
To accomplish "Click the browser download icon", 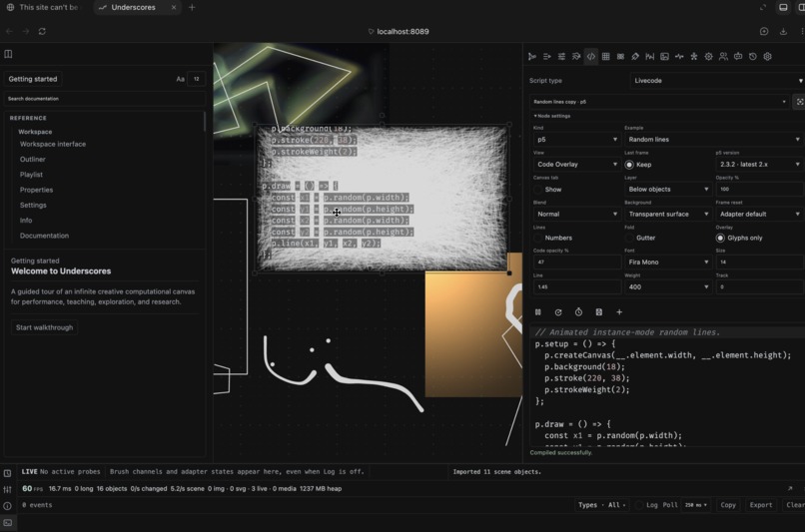I will 783,31.
